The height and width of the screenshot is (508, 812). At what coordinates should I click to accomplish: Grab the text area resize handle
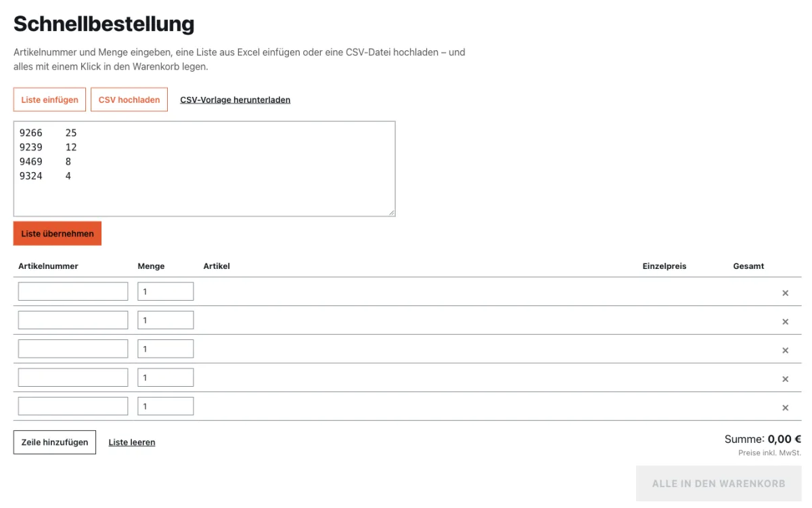click(390, 212)
